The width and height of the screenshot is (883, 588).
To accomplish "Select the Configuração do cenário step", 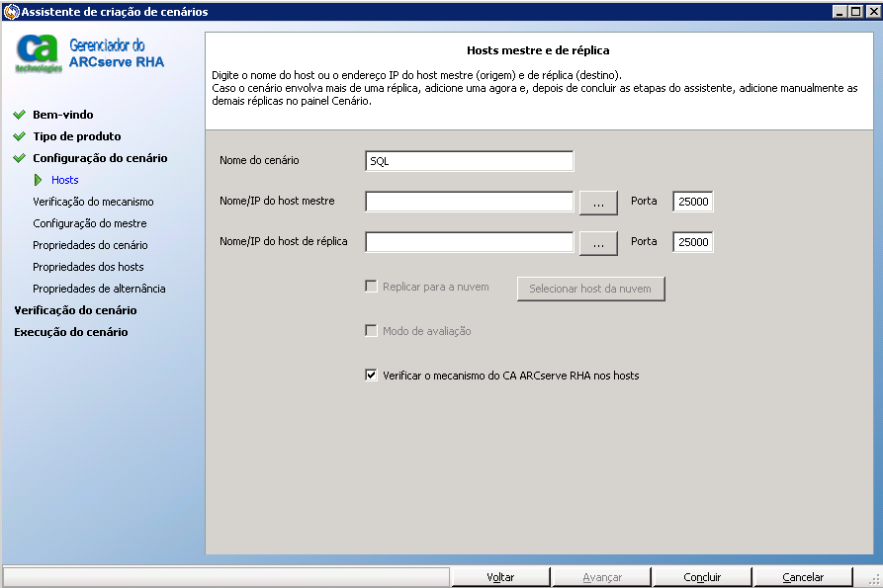I will (100, 158).
